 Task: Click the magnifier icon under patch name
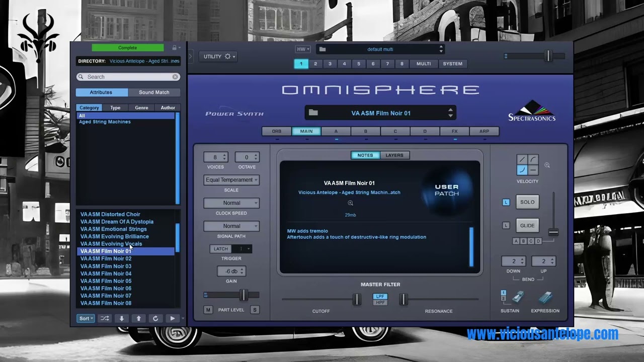coord(350,203)
